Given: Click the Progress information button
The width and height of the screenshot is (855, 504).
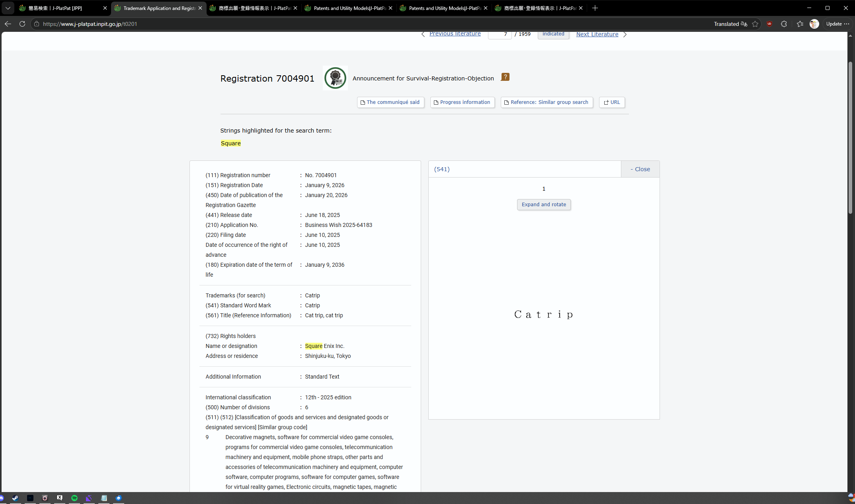Looking at the screenshot, I should pos(462,102).
